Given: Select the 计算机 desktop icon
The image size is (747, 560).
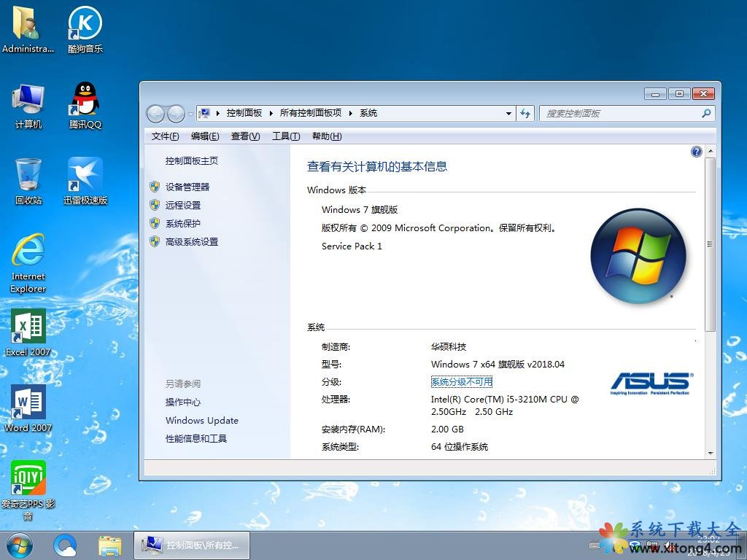Looking at the screenshot, I should 28,106.
